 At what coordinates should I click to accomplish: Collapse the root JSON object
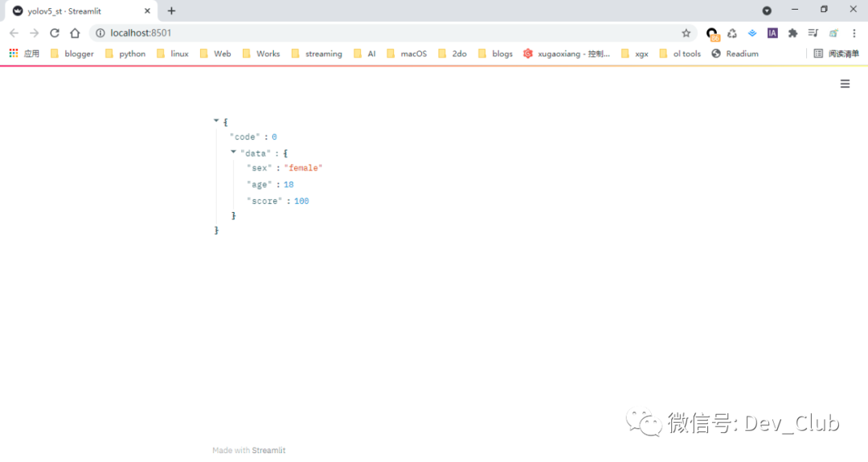[x=216, y=121]
